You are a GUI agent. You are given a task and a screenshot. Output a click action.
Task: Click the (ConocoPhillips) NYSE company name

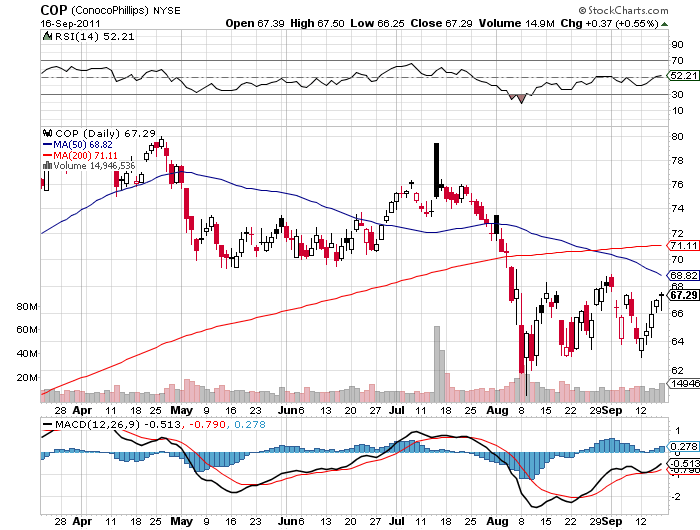[x=126, y=10]
